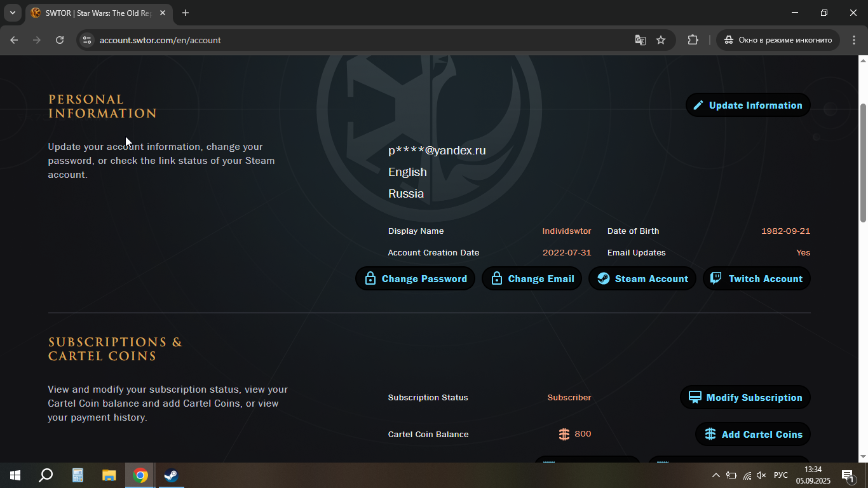Screen dimensions: 868x488
Task: Open Windows taskbar search
Action: (46, 475)
